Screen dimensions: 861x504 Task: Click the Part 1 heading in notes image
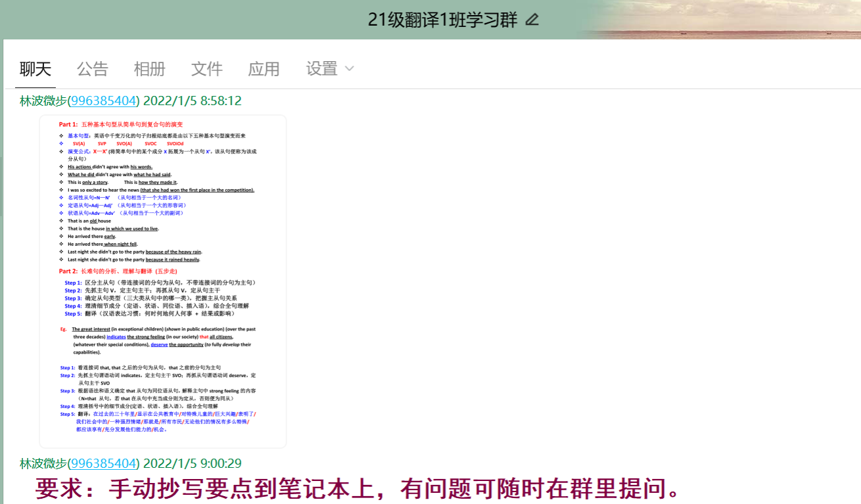click(x=121, y=124)
